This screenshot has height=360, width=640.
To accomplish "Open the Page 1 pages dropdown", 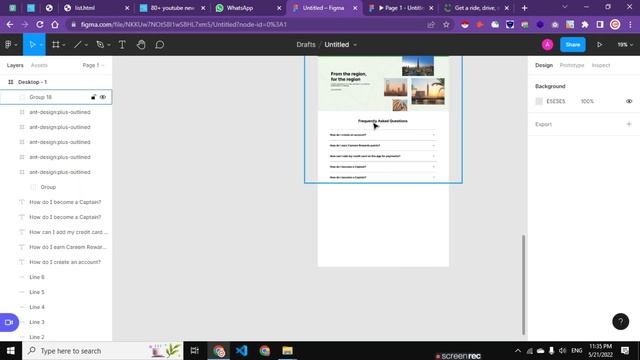I will [x=93, y=65].
